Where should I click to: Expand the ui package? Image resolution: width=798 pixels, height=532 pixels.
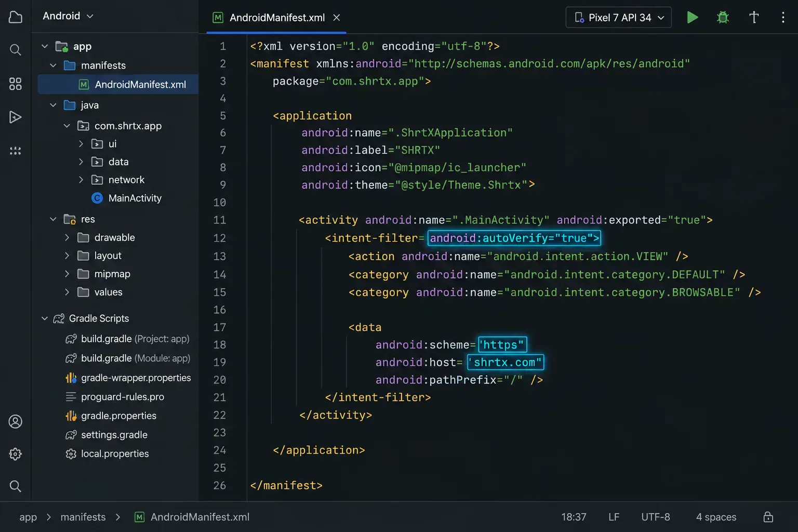pos(81,144)
